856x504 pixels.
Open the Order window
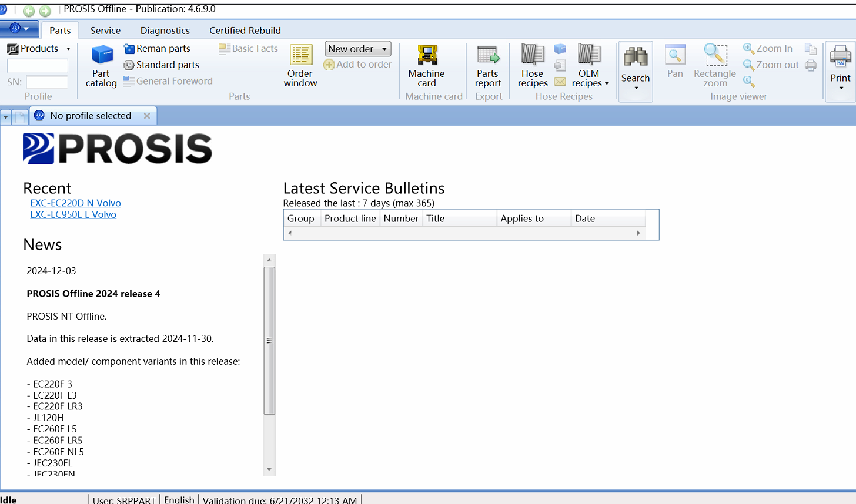coord(300,66)
